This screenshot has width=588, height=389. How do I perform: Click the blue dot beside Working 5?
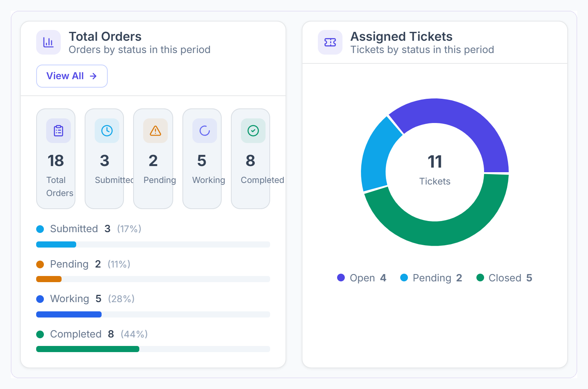click(x=40, y=299)
